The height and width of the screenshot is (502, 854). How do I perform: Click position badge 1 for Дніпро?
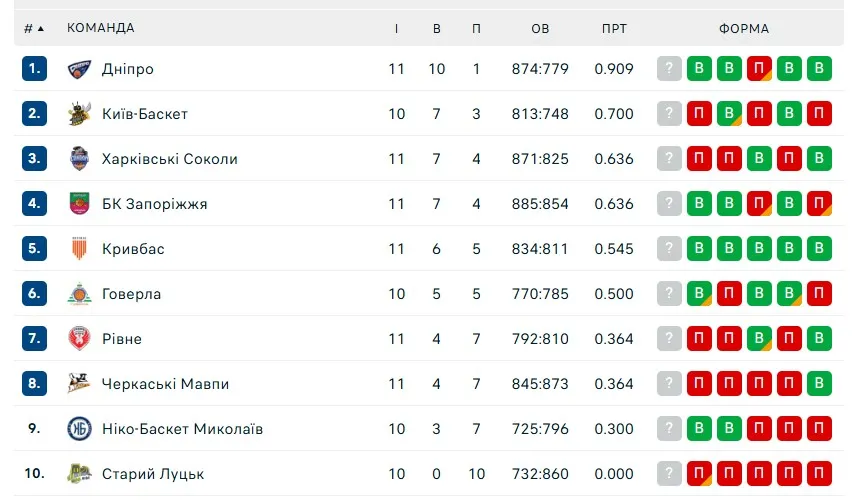pos(35,69)
